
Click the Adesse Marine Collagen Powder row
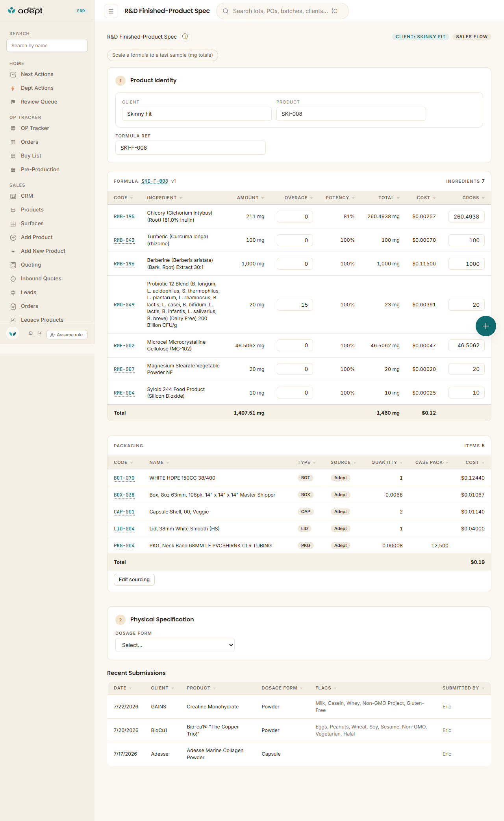pyautogui.click(x=299, y=754)
